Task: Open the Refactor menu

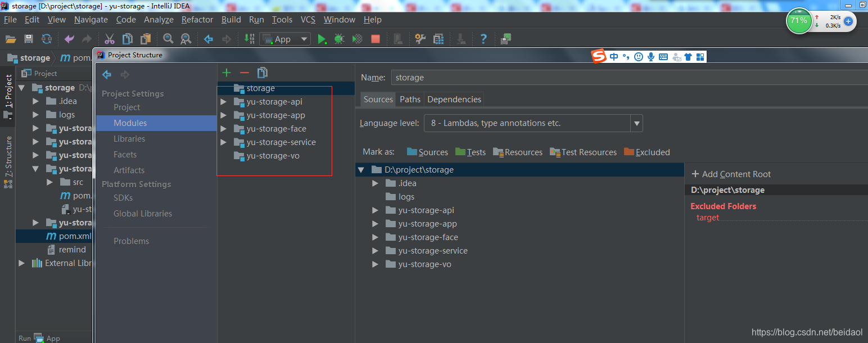Action: pos(197,20)
